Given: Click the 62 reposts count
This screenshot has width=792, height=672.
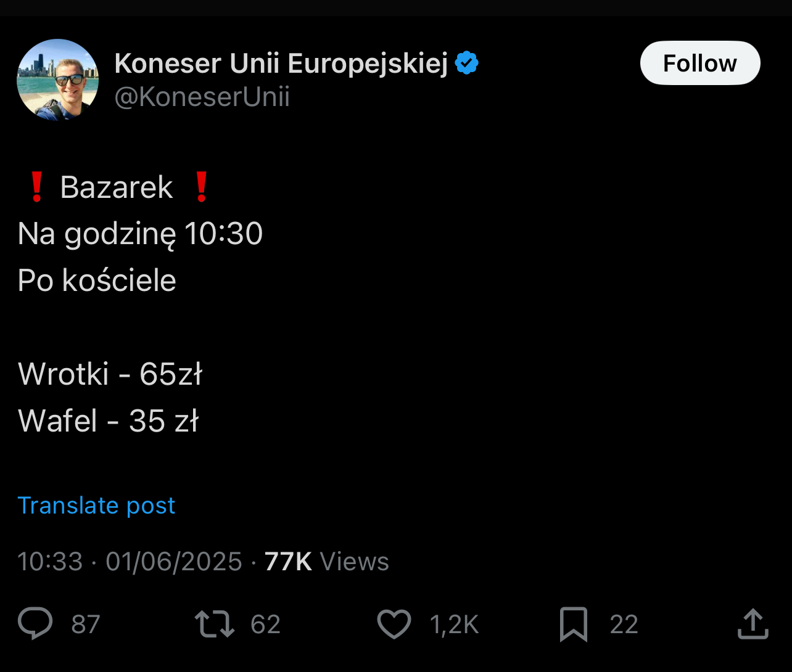Looking at the screenshot, I should [266, 625].
